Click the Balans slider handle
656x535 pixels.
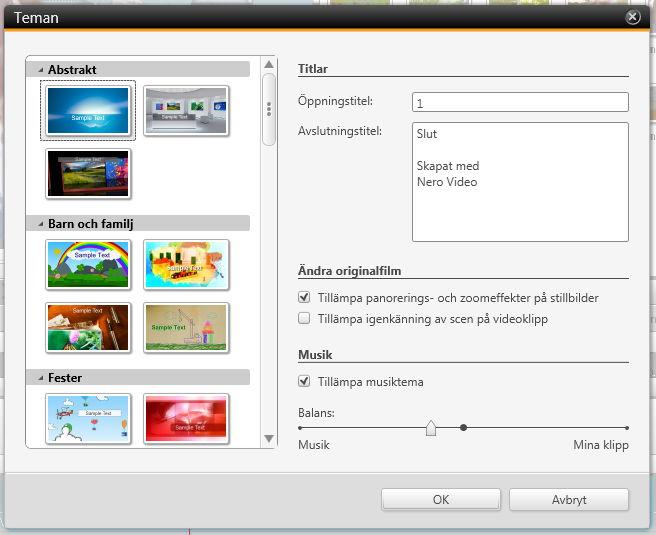(431, 428)
